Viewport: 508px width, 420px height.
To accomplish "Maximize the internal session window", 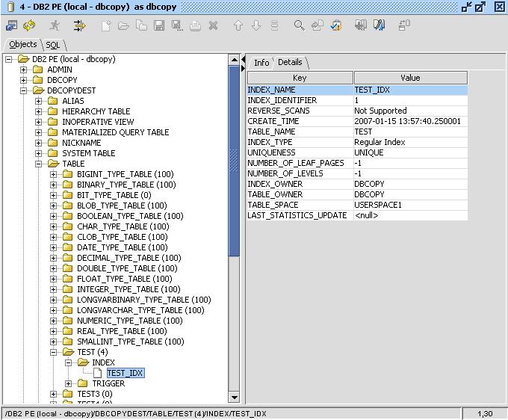I will coord(480,7).
